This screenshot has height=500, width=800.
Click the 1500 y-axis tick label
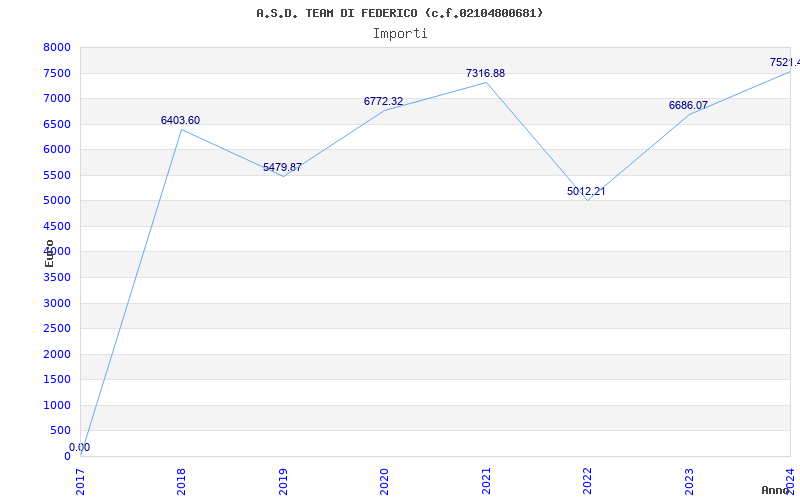57,380
